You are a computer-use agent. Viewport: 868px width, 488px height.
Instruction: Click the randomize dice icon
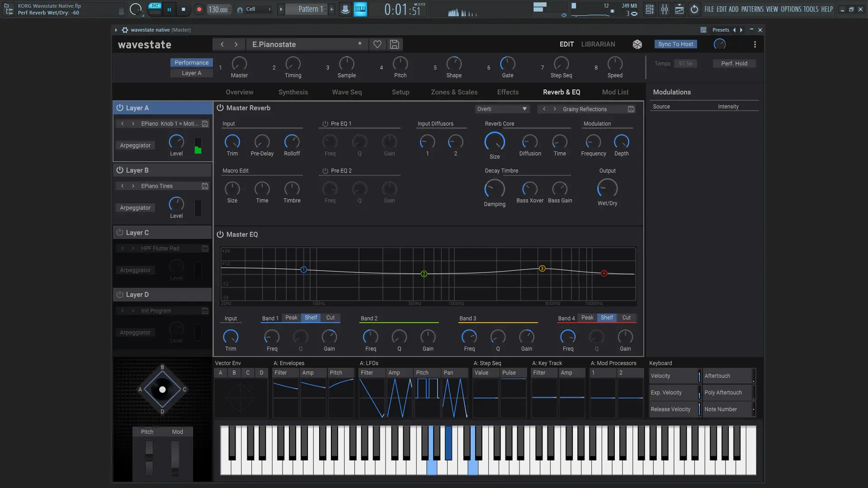point(637,44)
